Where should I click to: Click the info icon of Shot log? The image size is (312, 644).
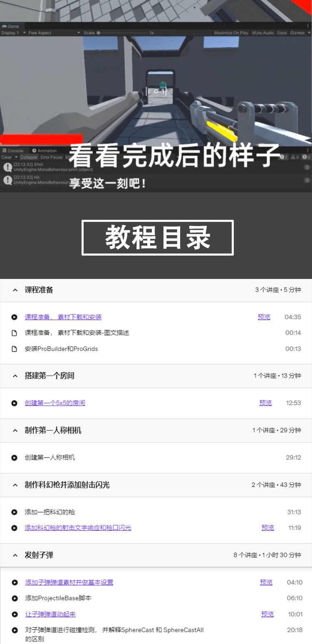pos(7,167)
